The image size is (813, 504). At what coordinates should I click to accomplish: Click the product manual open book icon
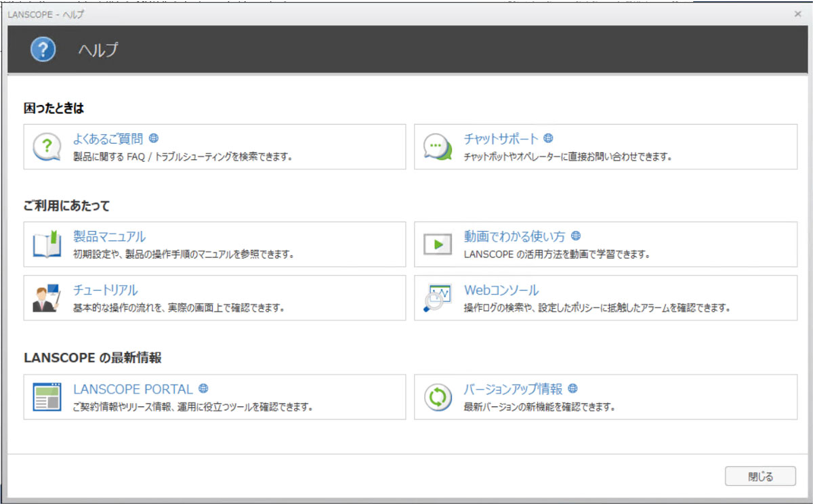(x=47, y=245)
